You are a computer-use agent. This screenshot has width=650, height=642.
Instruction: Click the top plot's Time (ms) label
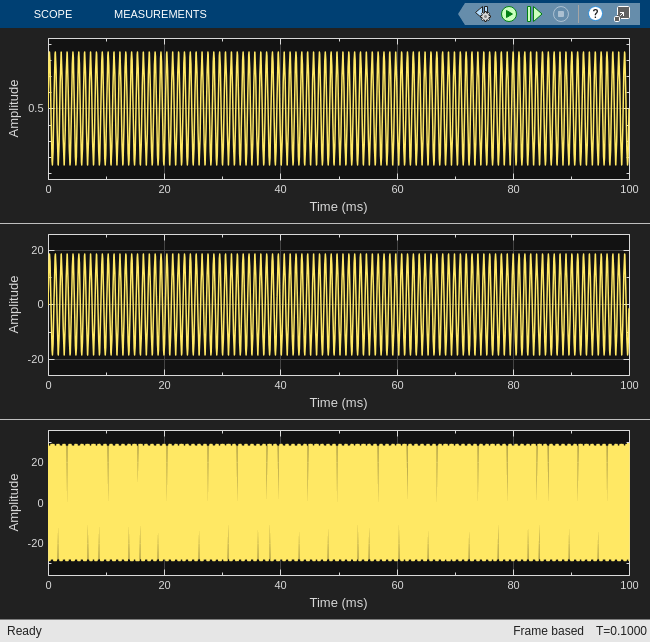click(338, 207)
